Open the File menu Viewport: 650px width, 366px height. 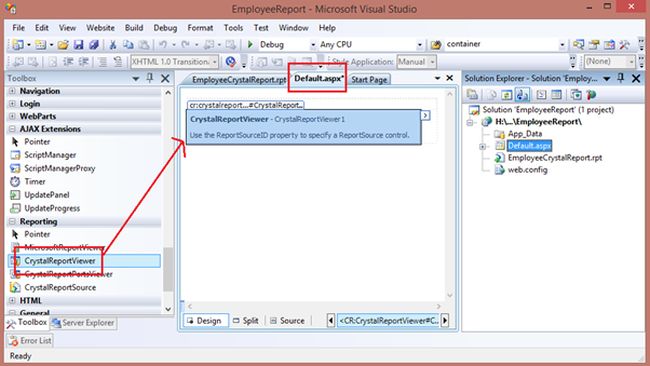pos(18,28)
